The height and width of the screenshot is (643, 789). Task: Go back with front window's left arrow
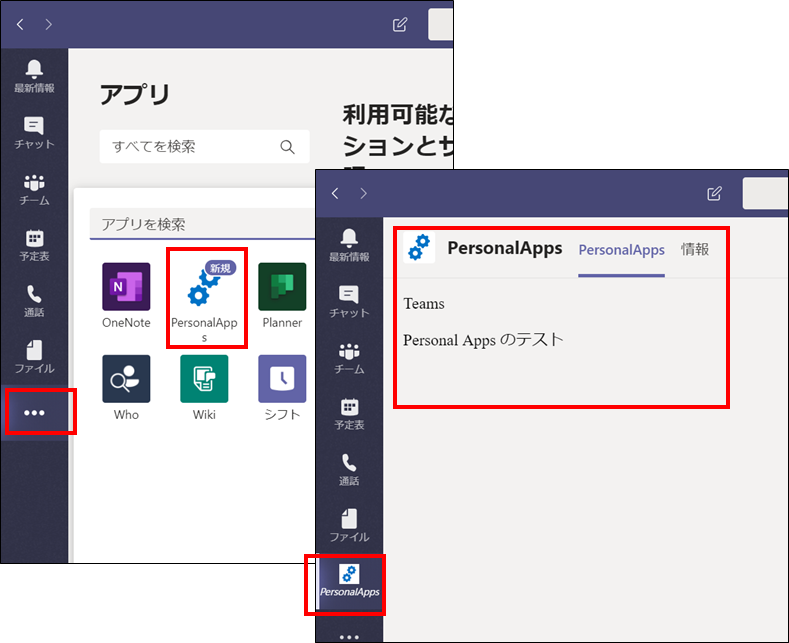coord(335,193)
